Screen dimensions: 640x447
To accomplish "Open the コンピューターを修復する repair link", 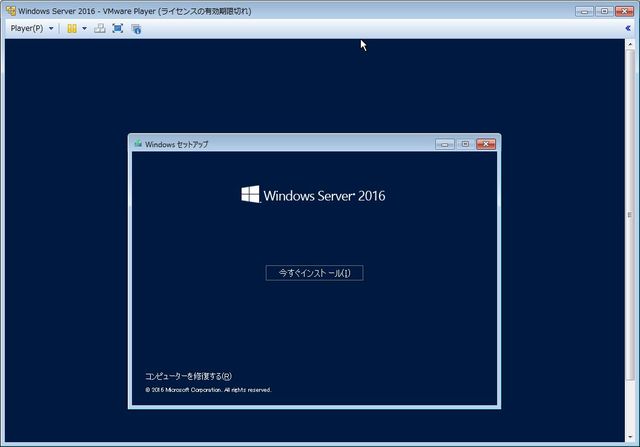I will coord(188,376).
